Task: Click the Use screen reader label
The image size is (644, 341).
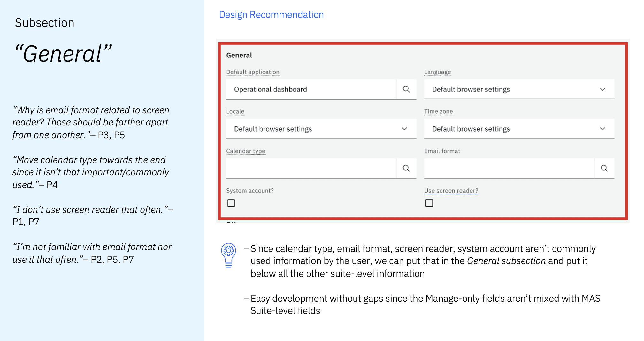Action: 451,191
